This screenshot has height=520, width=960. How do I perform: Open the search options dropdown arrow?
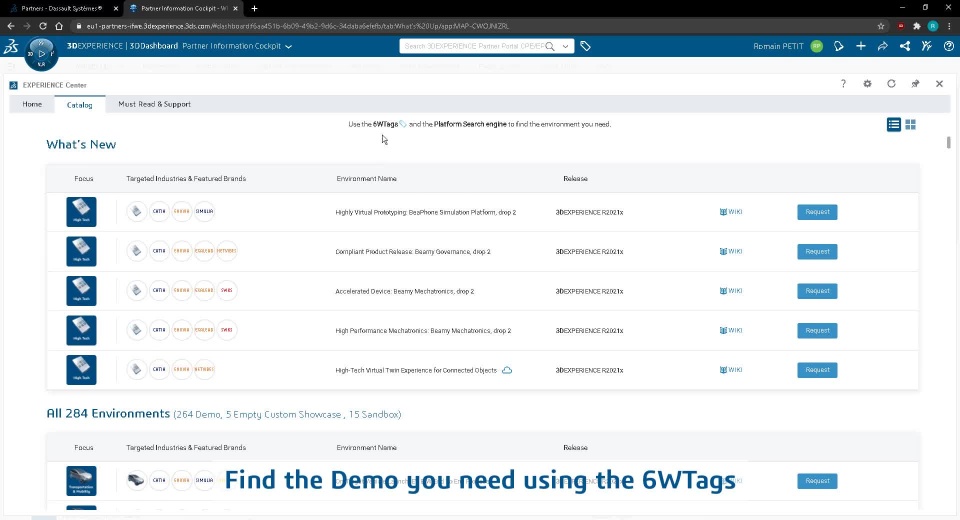(x=565, y=46)
